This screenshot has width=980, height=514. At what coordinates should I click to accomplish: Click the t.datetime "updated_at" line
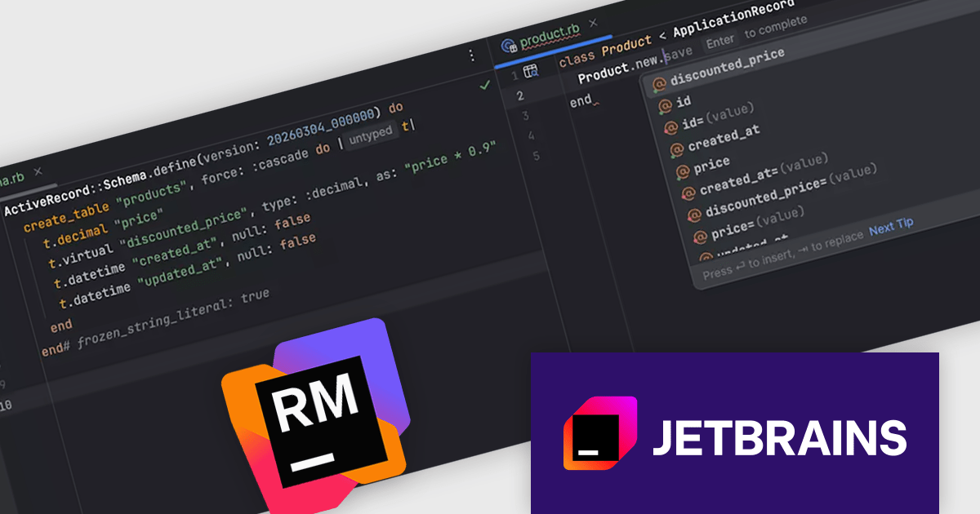pyautogui.click(x=187, y=273)
